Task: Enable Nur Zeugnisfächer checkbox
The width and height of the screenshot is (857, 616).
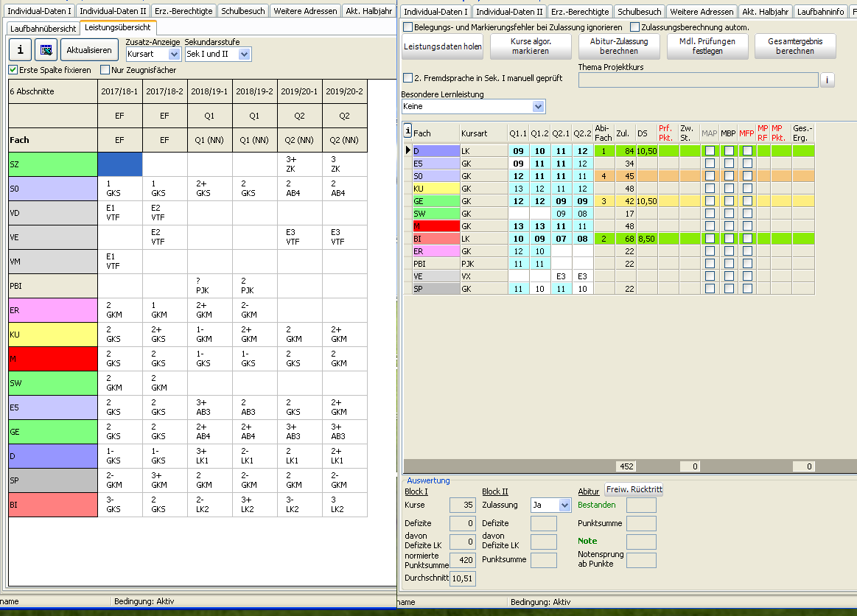Action: (x=105, y=70)
